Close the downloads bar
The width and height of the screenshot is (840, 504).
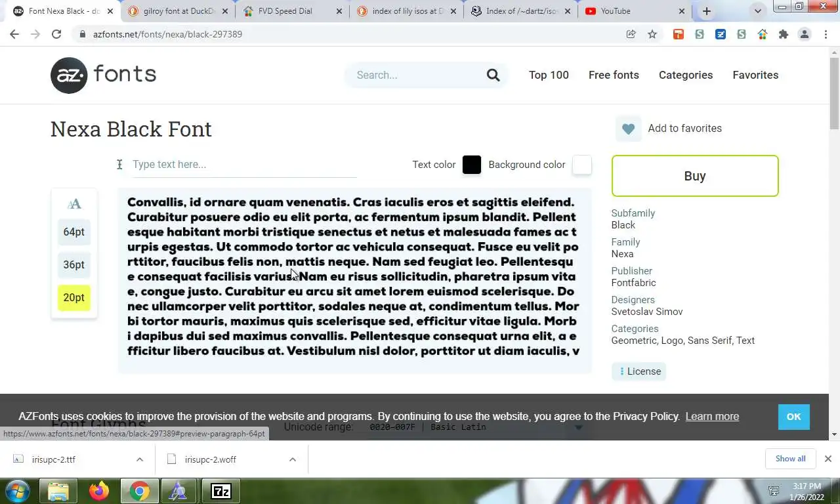828,459
